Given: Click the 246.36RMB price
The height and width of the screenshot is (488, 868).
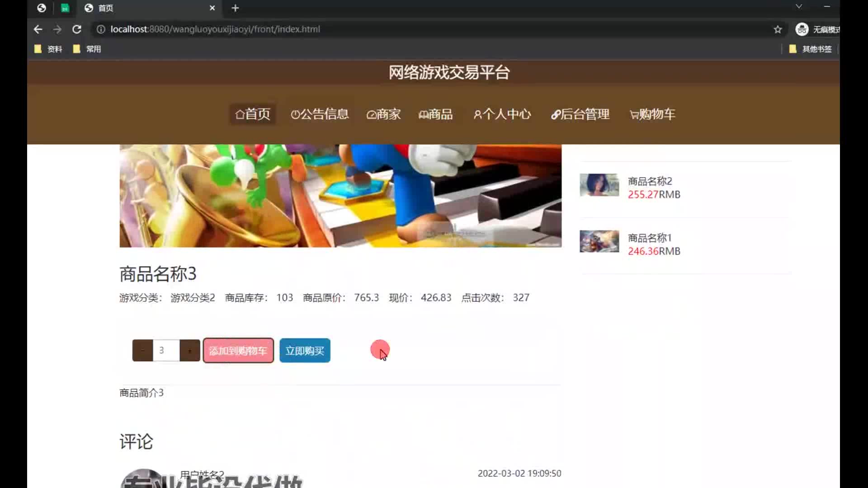Looking at the screenshot, I should tap(654, 251).
